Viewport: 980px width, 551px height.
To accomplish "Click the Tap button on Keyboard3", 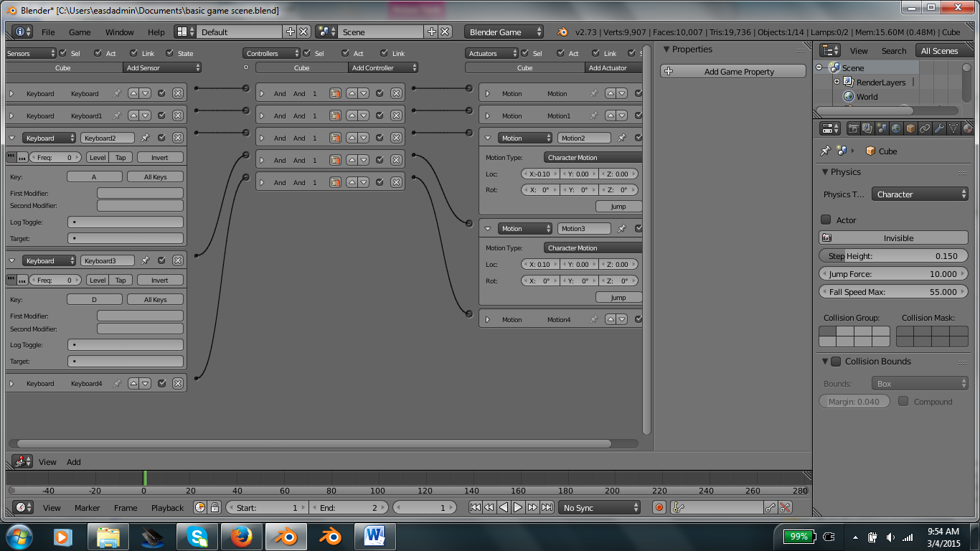I will pos(121,280).
